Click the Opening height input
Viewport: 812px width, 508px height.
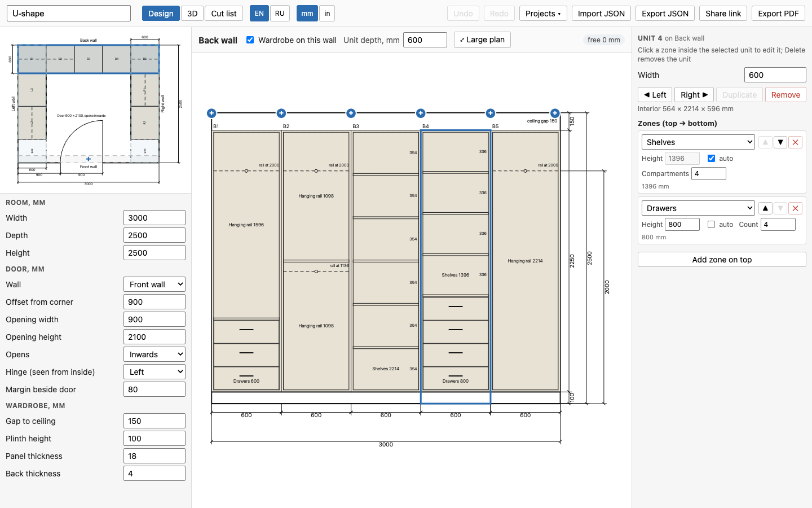point(155,337)
